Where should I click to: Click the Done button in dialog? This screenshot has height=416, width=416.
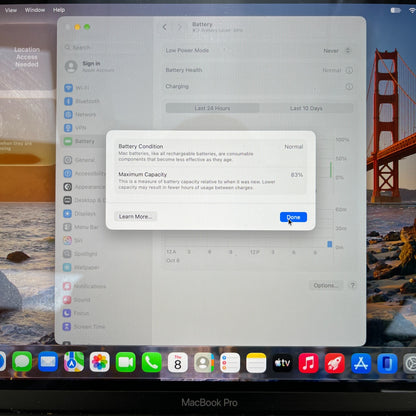293,217
